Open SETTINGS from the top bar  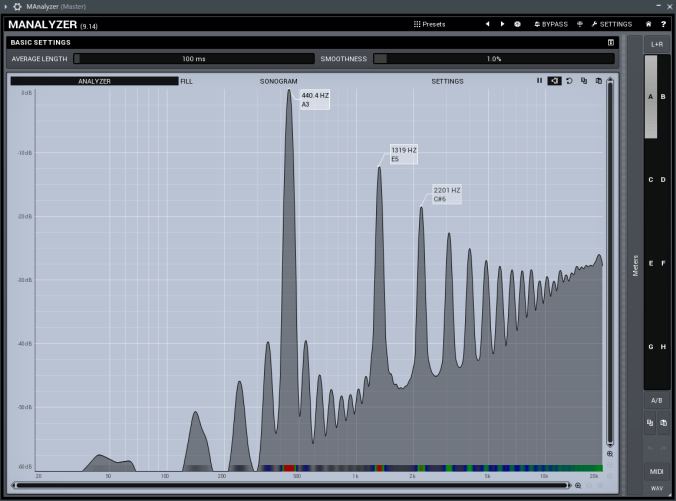pos(611,23)
